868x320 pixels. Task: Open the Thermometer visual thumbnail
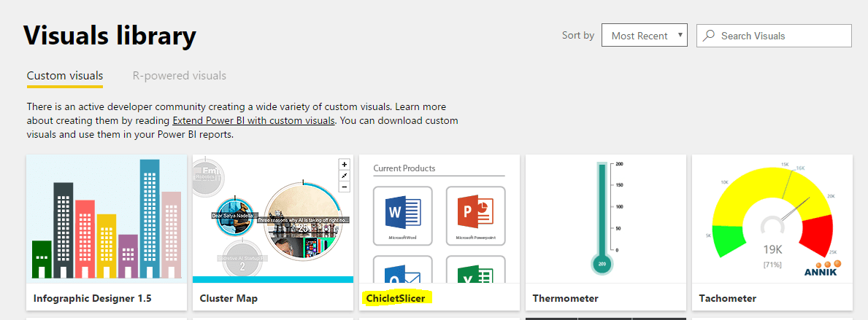(x=606, y=219)
